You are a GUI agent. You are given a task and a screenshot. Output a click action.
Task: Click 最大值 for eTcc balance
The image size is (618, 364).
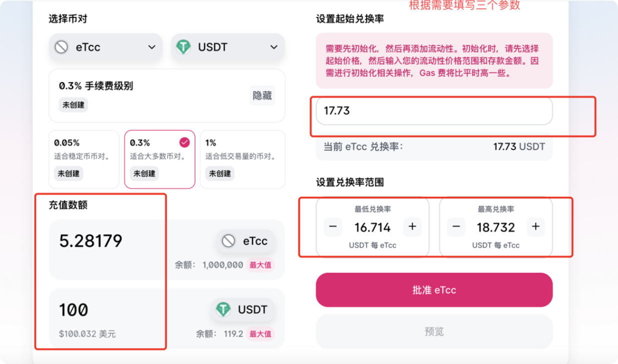[260, 265]
